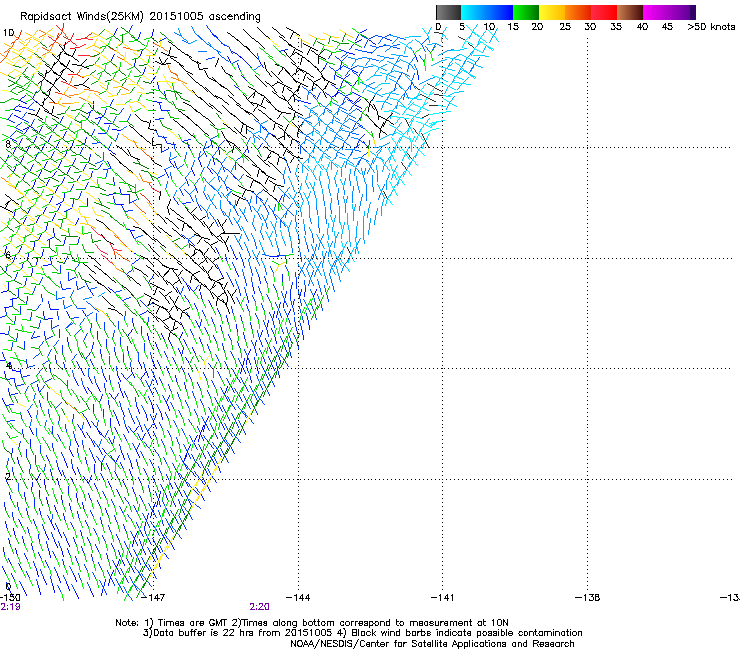Click the latitude label '4'

8,366
